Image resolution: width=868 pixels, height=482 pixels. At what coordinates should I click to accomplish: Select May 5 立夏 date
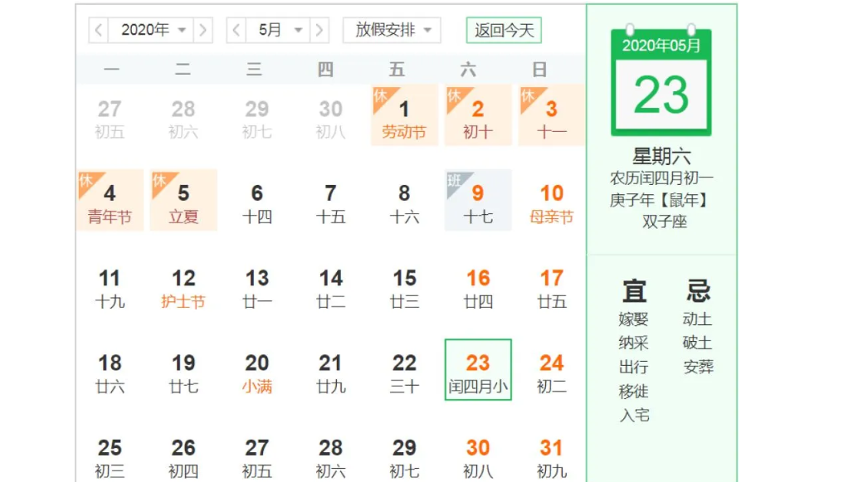pos(183,202)
